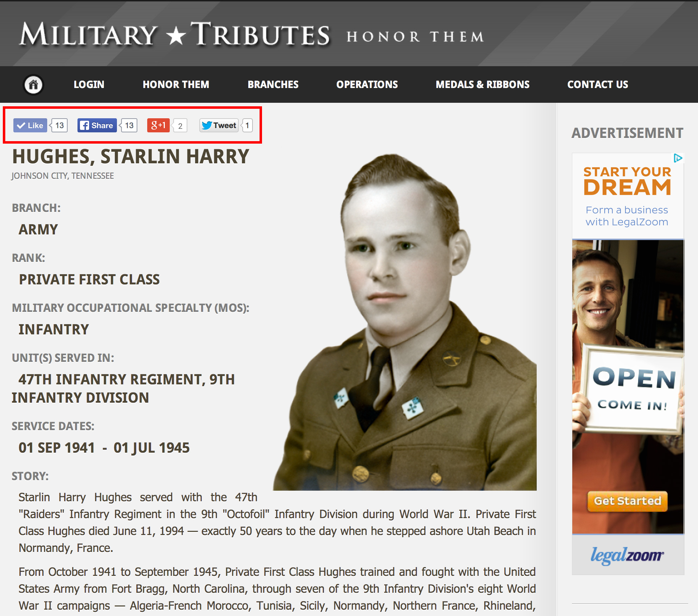The image size is (698, 616).
Task: Open the LOGIN menu item
Action: pyautogui.click(x=89, y=84)
